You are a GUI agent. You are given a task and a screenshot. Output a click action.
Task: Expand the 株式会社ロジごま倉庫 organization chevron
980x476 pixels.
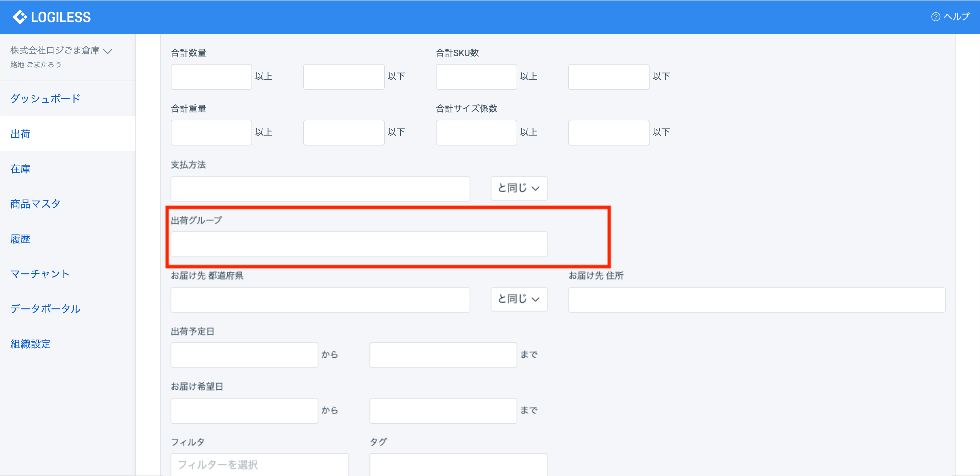tap(108, 51)
